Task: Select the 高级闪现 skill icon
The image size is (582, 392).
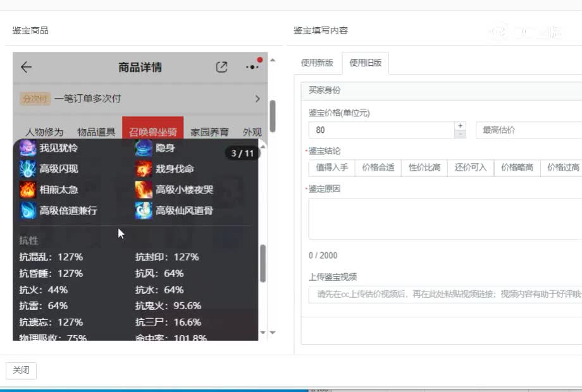Action: pyautogui.click(x=28, y=169)
